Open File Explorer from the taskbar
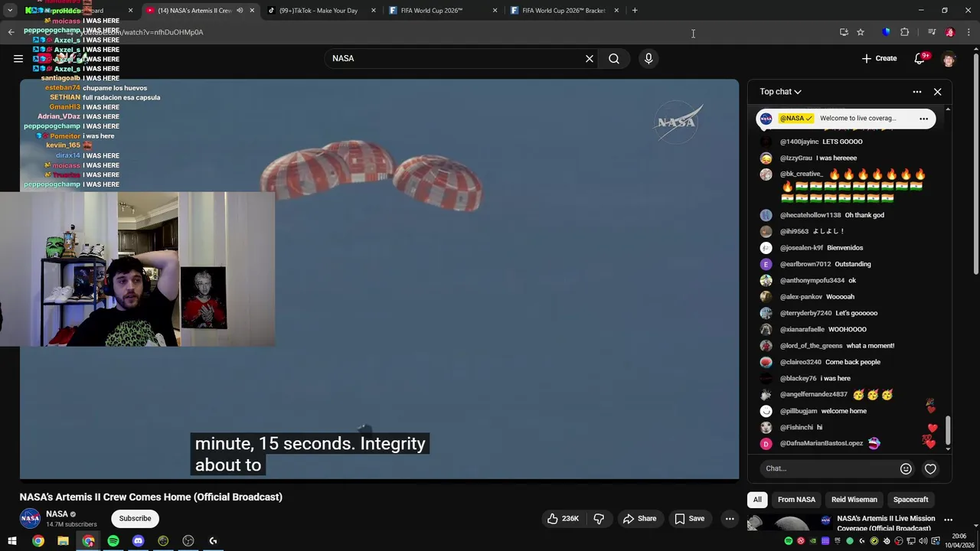Viewport: 980px width, 551px height. [63, 541]
